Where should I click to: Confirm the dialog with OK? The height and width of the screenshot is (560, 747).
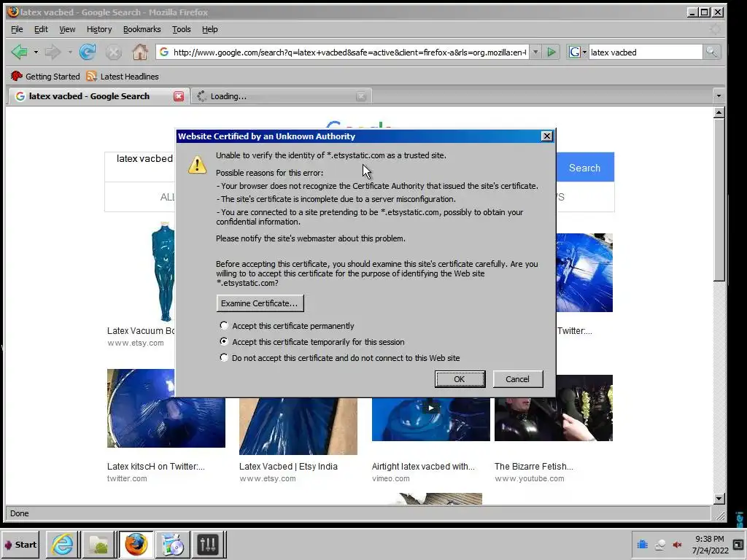460,379
